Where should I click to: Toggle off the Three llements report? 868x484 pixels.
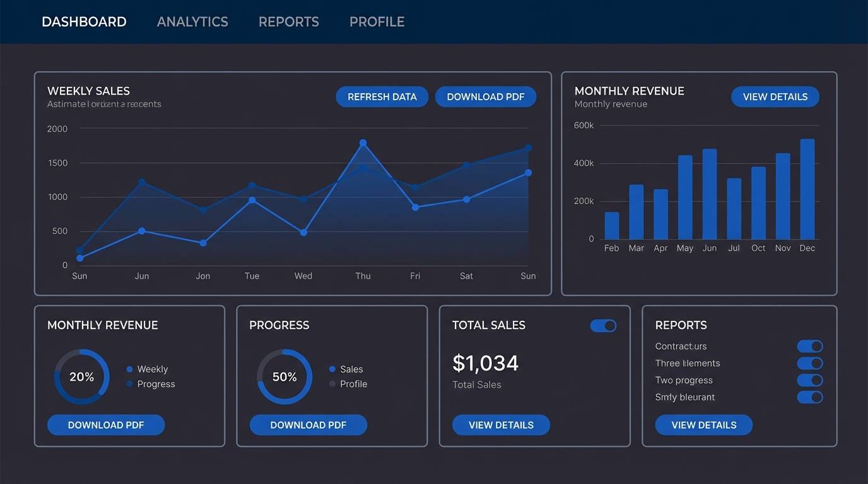[x=810, y=363]
